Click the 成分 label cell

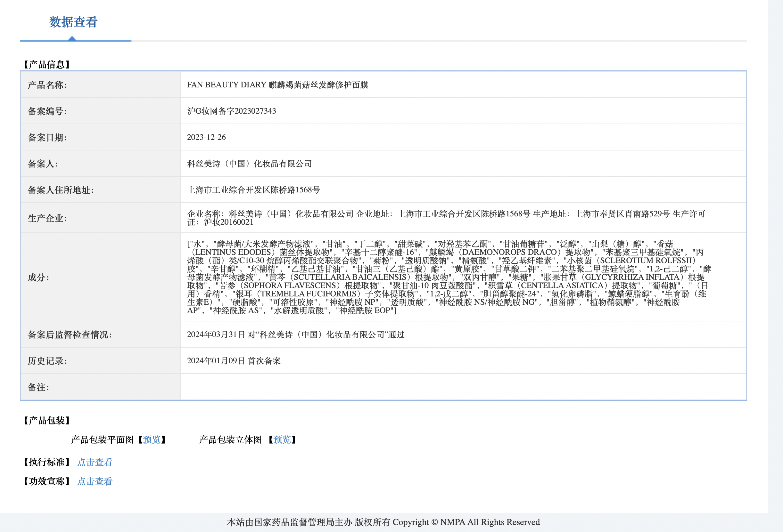click(38, 277)
